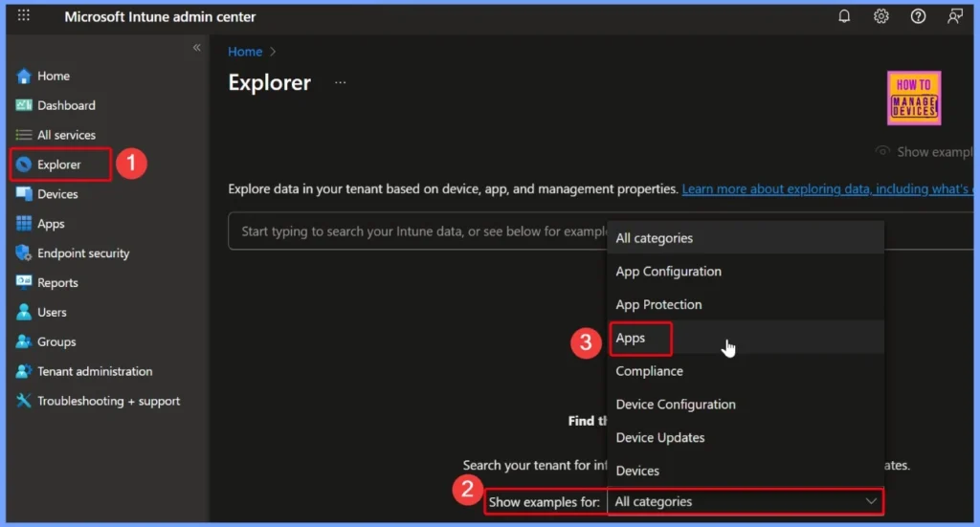
Task: Open the notifications bell
Action: click(x=844, y=16)
